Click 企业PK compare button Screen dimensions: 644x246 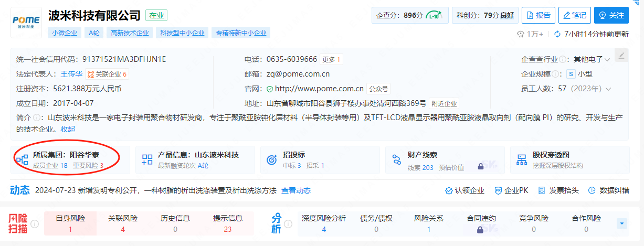511,190
